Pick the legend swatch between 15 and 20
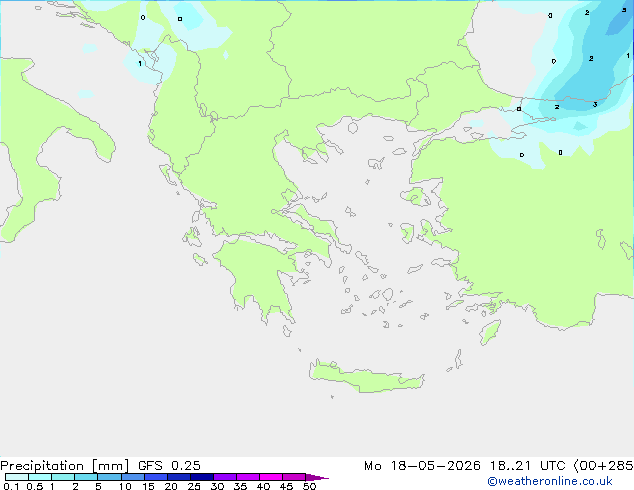This screenshot has height=490, width=634. pos(155,477)
